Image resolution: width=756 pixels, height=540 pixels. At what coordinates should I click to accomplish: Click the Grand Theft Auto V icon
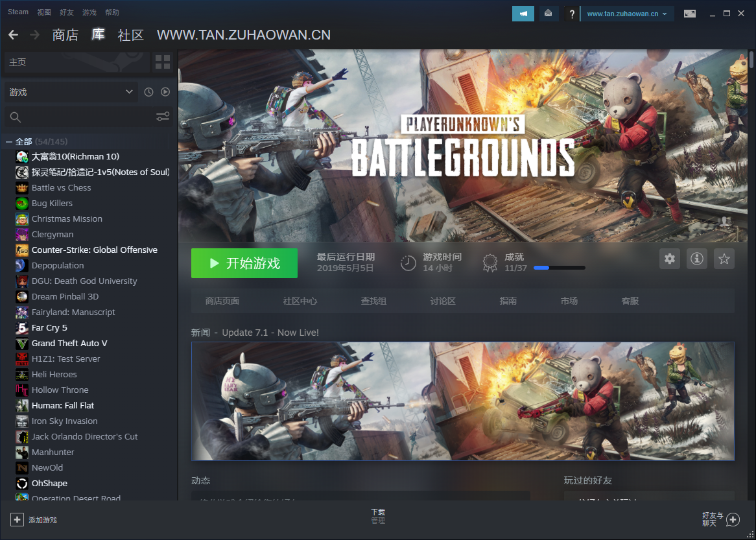[x=21, y=344]
